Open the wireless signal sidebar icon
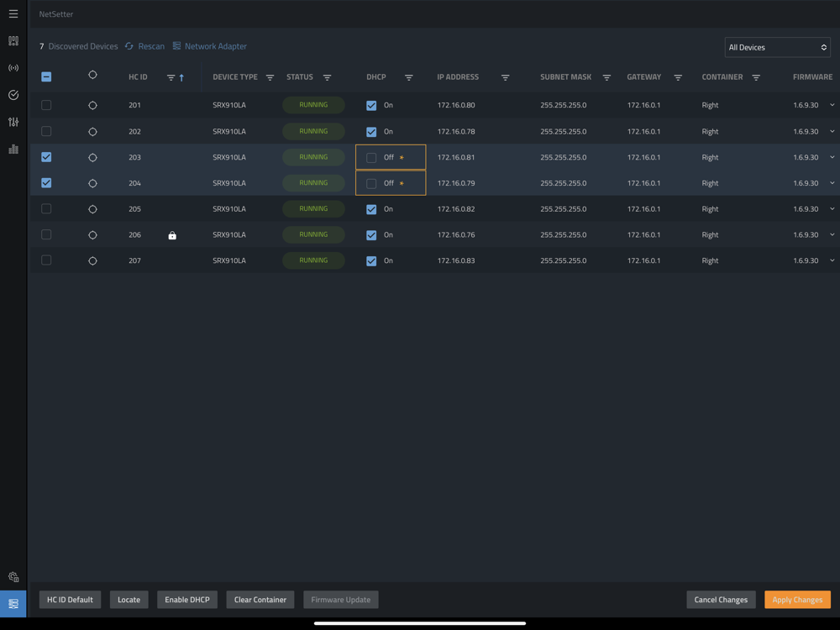 pyautogui.click(x=13, y=68)
